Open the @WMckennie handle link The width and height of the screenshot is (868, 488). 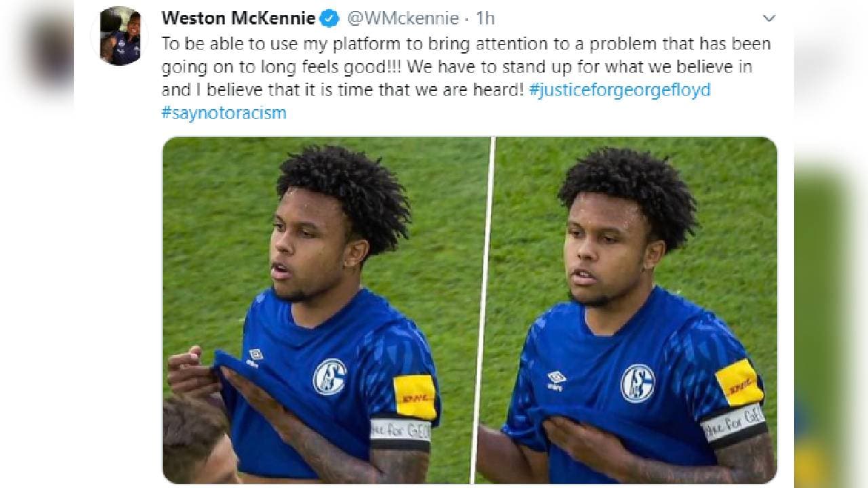pos(402,18)
